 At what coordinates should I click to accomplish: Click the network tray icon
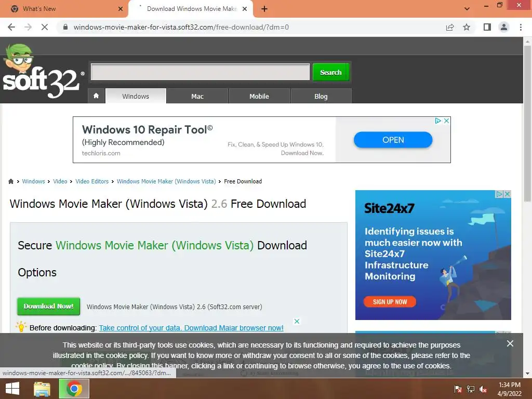tap(471, 389)
